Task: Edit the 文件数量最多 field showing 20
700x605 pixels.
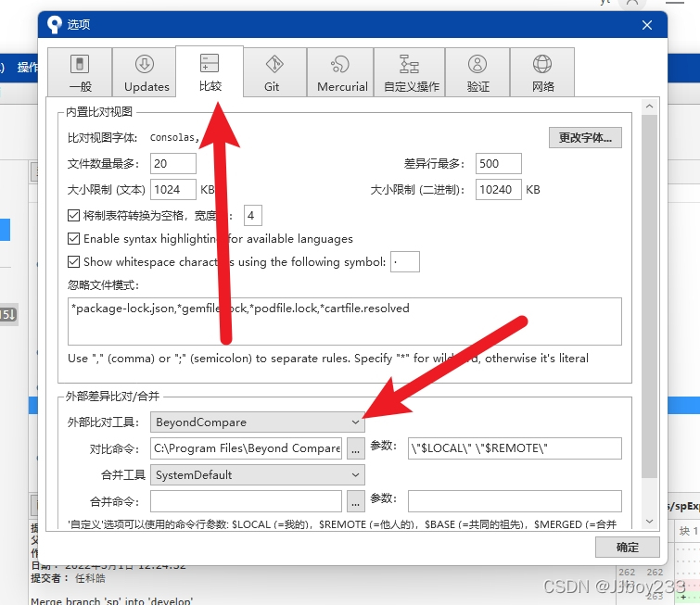Action: click(x=173, y=164)
